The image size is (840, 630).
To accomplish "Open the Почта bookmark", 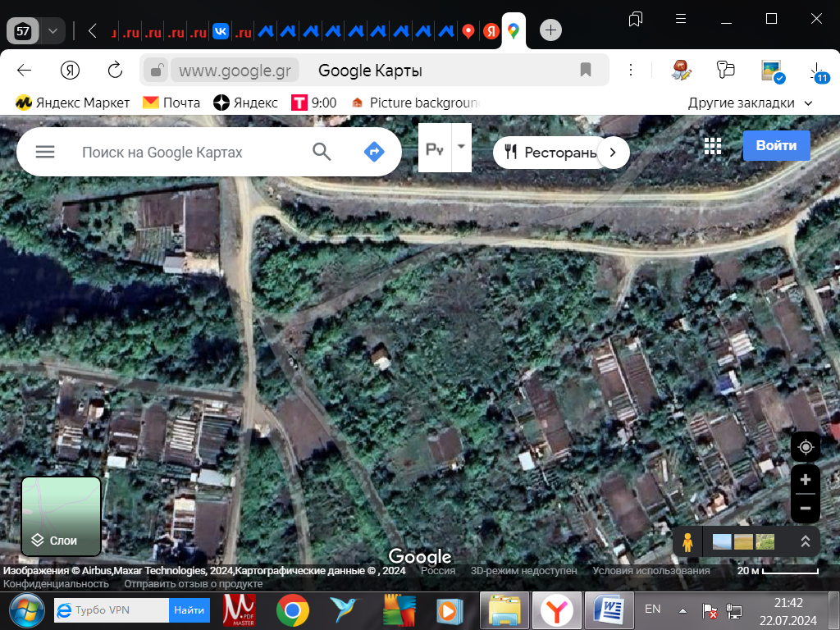I will pos(171,103).
